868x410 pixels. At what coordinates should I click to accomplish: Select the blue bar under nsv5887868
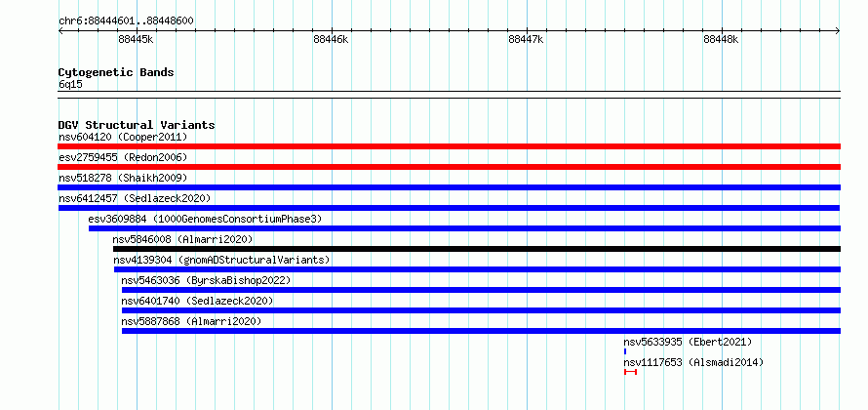[481, 331]
